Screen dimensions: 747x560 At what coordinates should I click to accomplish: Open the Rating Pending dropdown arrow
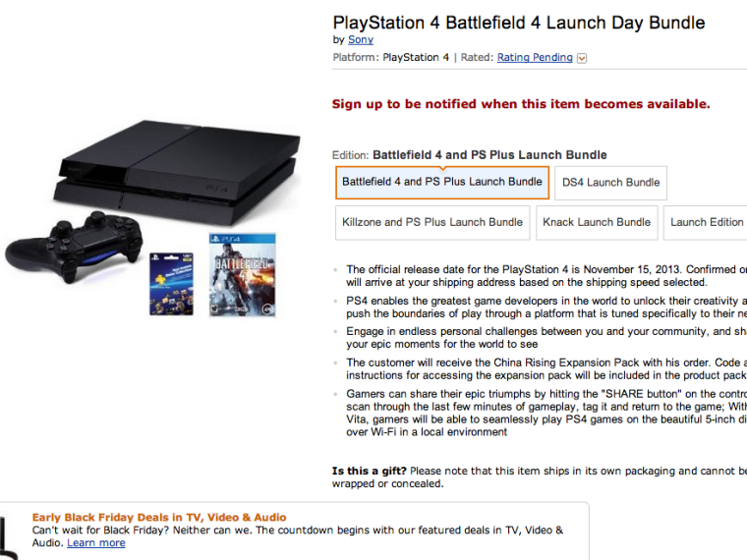point(582,58)
